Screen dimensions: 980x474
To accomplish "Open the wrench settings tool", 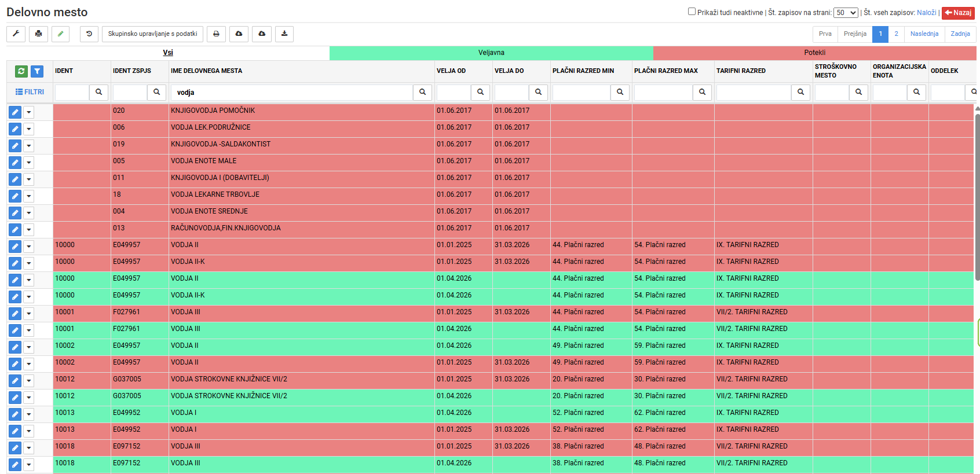I will pos(16,34).
